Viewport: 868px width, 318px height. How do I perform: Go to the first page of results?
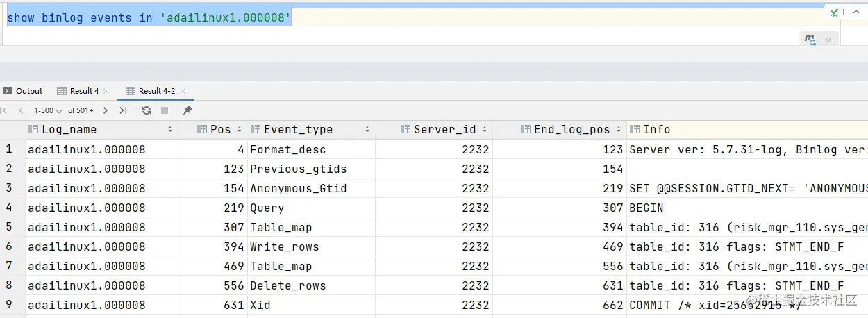tap(4, 110)
